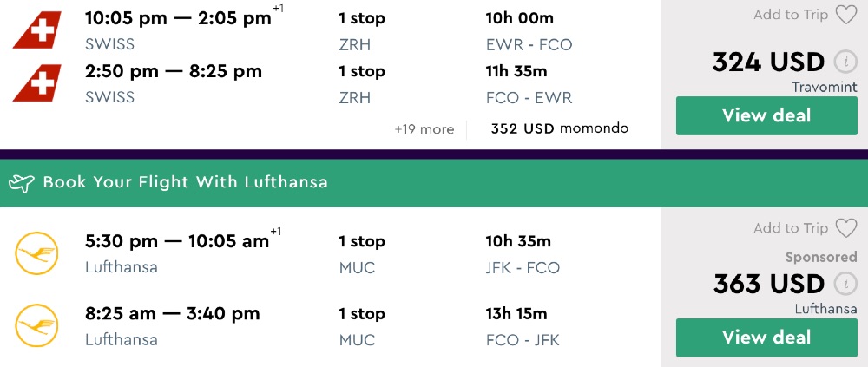The height and width of the screenshot is (367, 868).
Task: View deal for the 324 USD Travomint fare
Action: click(x=766, y=115)
